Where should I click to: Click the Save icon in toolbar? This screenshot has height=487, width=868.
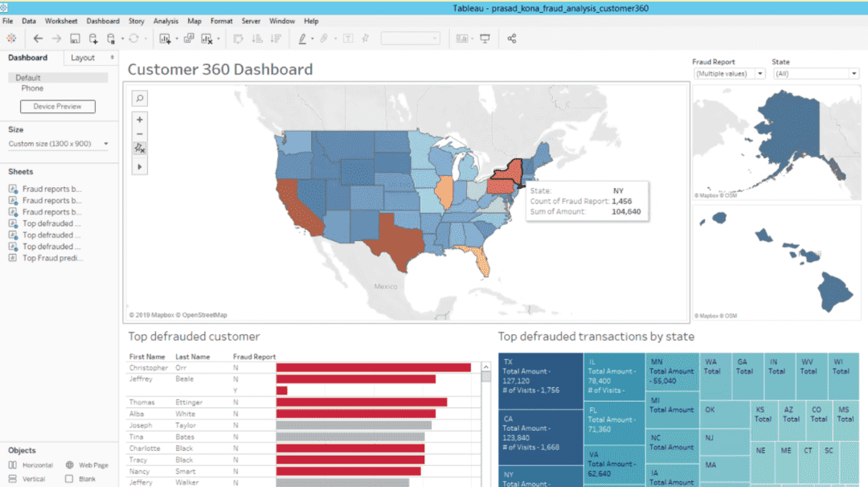tap(75, 39)
